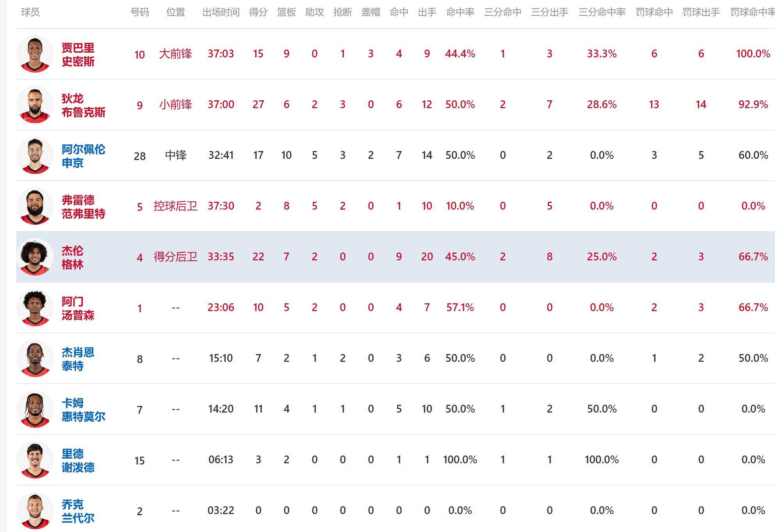Click Jae'Sean Tate's avatar photo (杰肖恩 泰特)

pos(35,358)
